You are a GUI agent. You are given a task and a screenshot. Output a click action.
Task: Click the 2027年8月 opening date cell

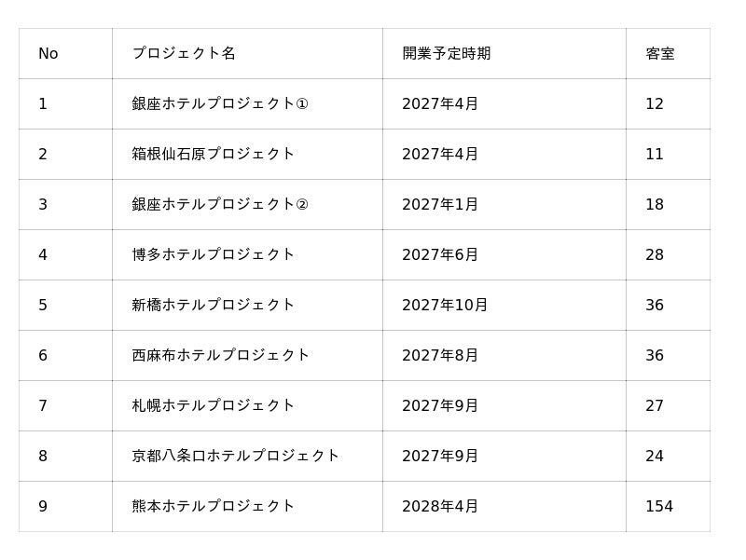[504, 356]
